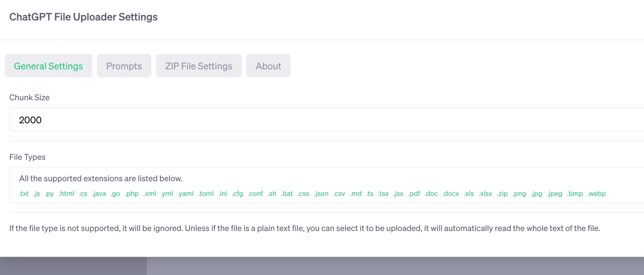
Task: Click the .csv file type tag
Action: tap(339, 194)
